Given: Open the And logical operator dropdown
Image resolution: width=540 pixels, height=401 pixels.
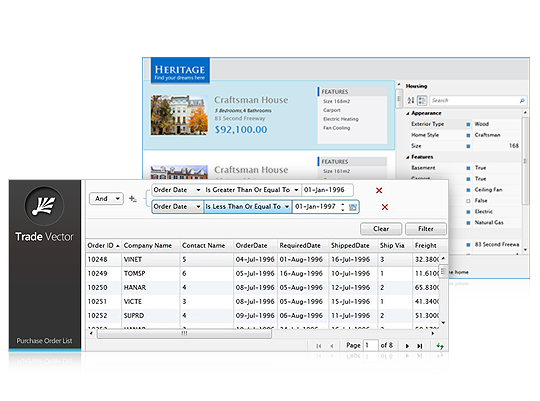Looking at the screenshot, I should (x=106, y=198).
